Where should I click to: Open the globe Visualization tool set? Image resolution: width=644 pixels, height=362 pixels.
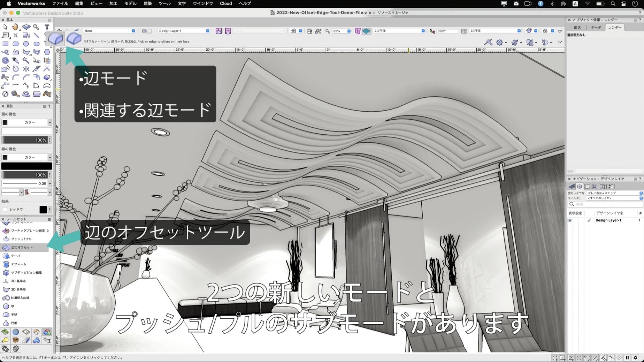[15, 332]
